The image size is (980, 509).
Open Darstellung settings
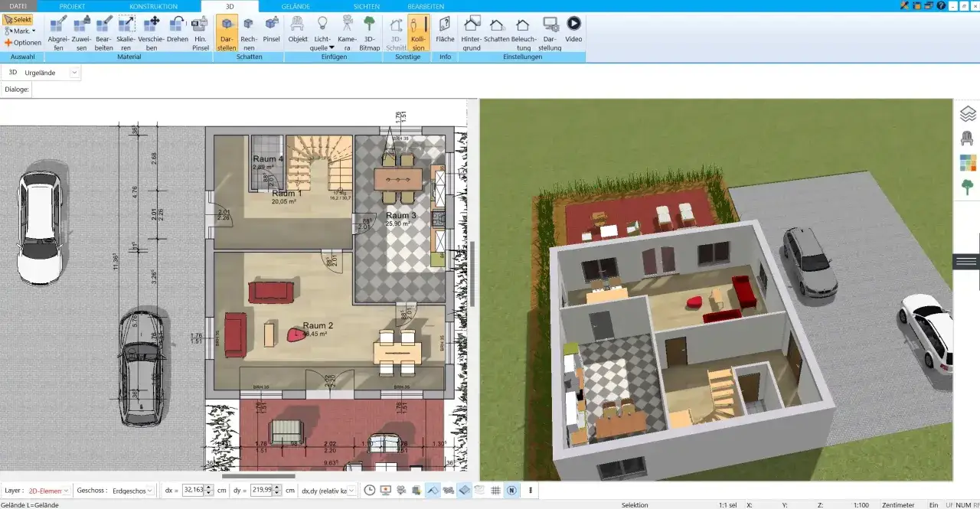(550, 33)
